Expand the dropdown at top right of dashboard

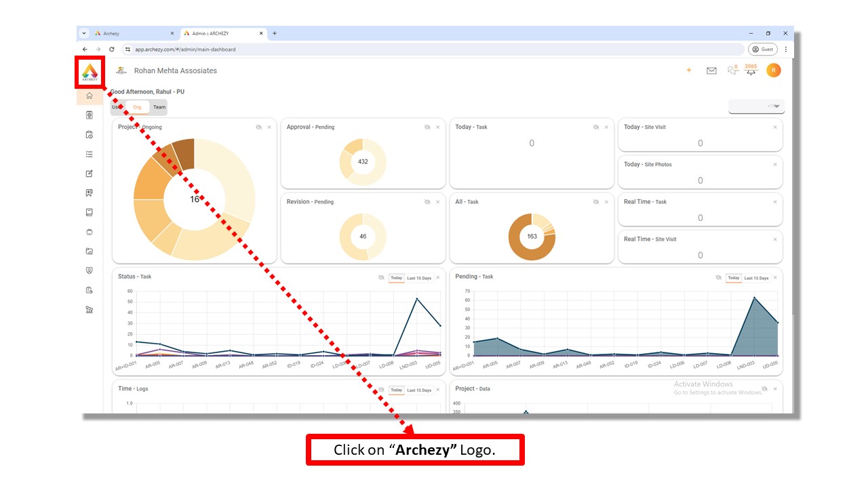pyautogui.click(x=756, y=106)
